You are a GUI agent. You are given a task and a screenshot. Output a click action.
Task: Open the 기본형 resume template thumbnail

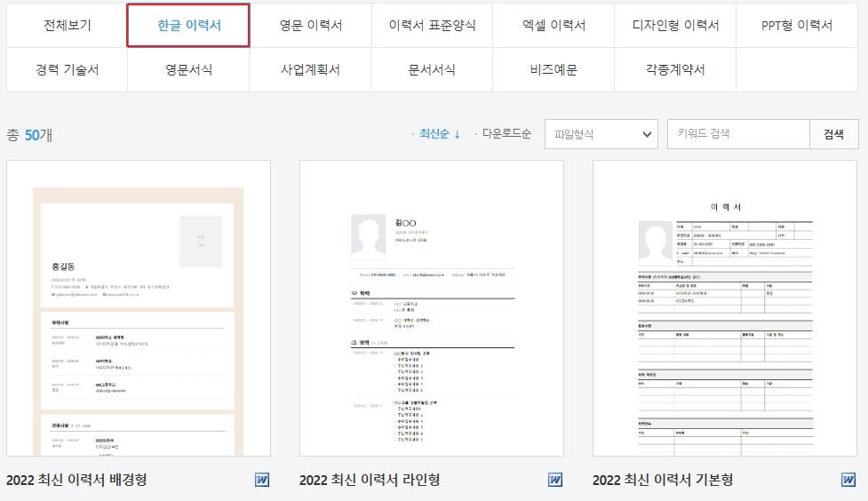pos(725,308)
